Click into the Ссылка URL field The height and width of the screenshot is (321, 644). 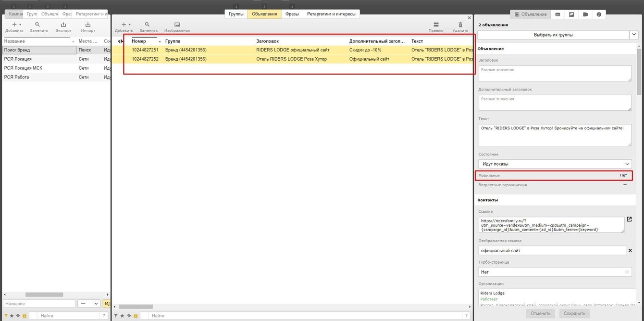(x=551, y=224)
